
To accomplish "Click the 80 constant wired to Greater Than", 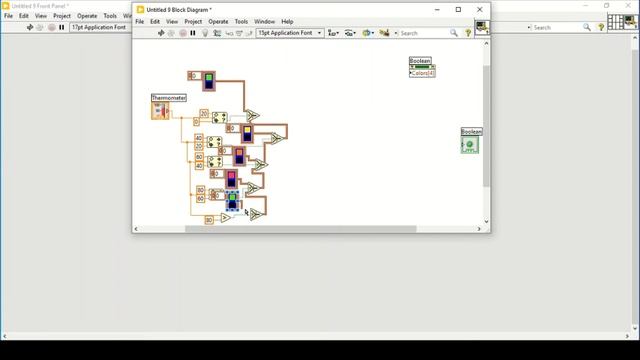I will (x=209, y=220).
